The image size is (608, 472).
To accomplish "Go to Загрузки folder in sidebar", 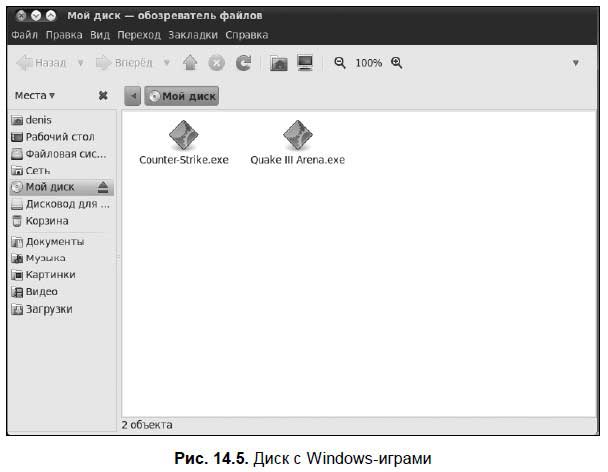I will (48, 309).
